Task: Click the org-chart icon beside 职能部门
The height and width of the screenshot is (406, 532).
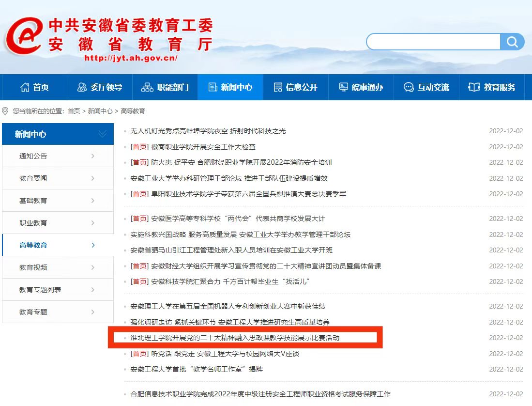Action: click(147, 87)
